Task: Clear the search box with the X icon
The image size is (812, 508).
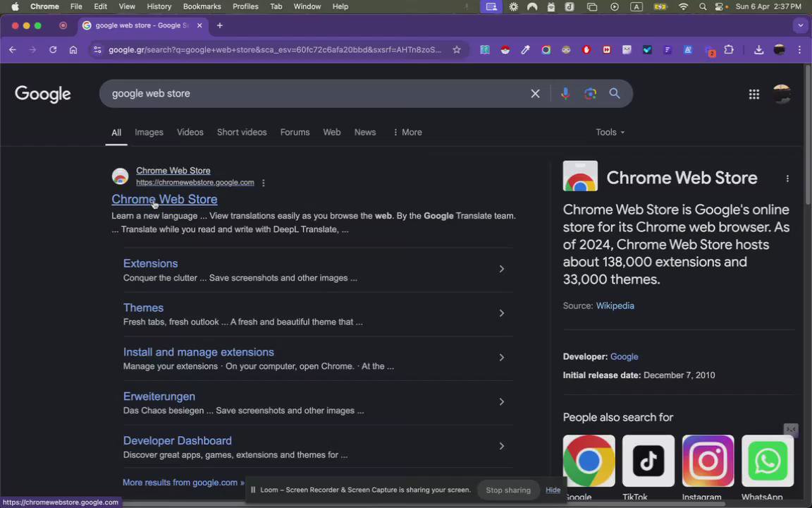Action: click(535, 94)
